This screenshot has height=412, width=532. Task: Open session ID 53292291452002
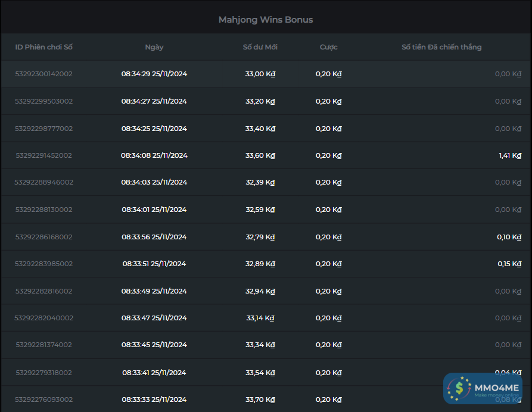[44, 155]
